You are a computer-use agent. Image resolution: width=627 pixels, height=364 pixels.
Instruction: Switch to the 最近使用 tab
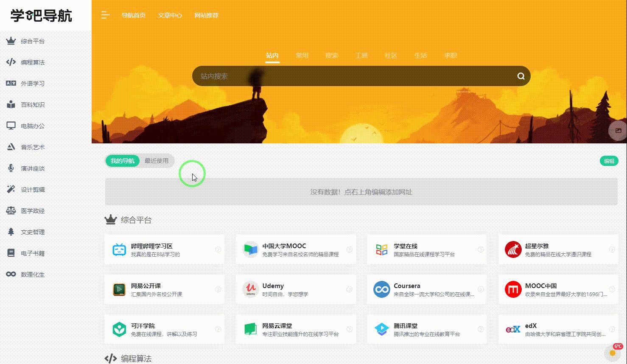[x=156, y=161]
